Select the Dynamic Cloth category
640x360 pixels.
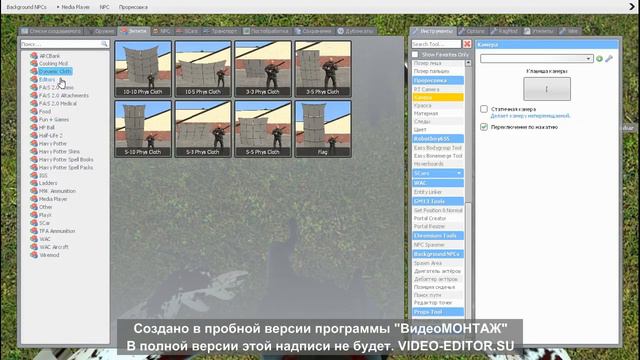point(55,71)
